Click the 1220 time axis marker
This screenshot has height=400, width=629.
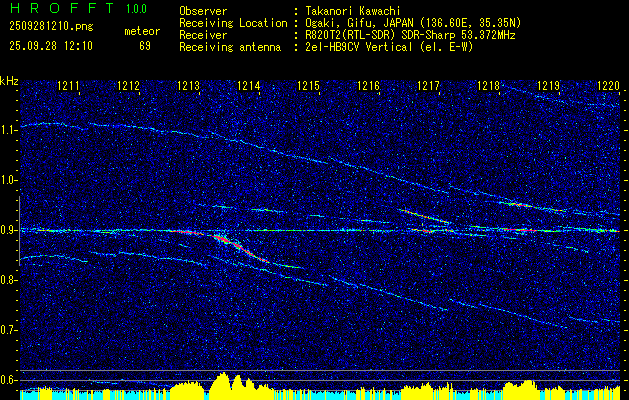tap(608, 85)
